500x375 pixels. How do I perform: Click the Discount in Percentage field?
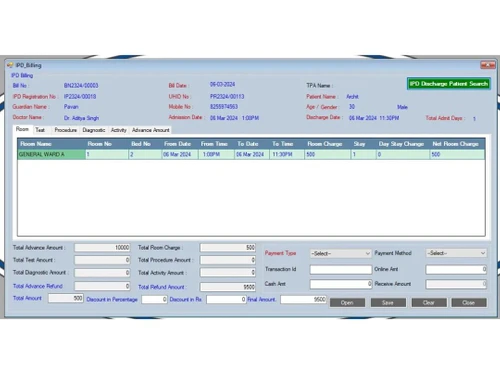pyautogui.click(x=154, y=299)
